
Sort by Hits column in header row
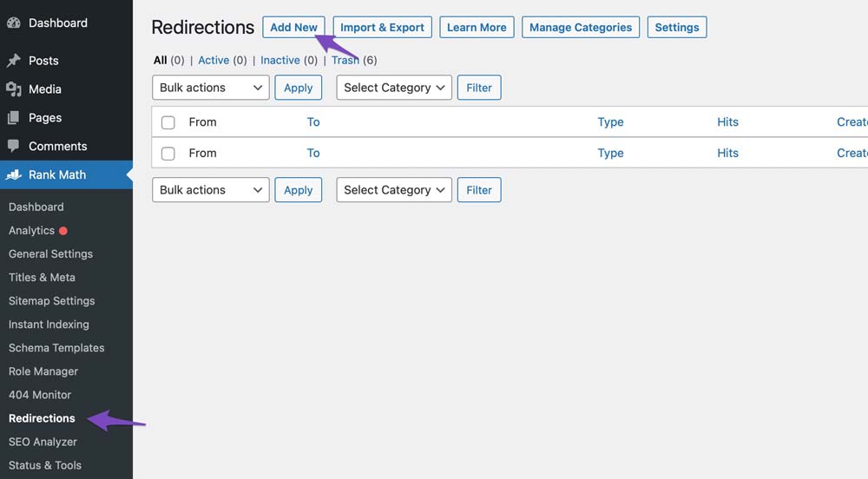728,122
